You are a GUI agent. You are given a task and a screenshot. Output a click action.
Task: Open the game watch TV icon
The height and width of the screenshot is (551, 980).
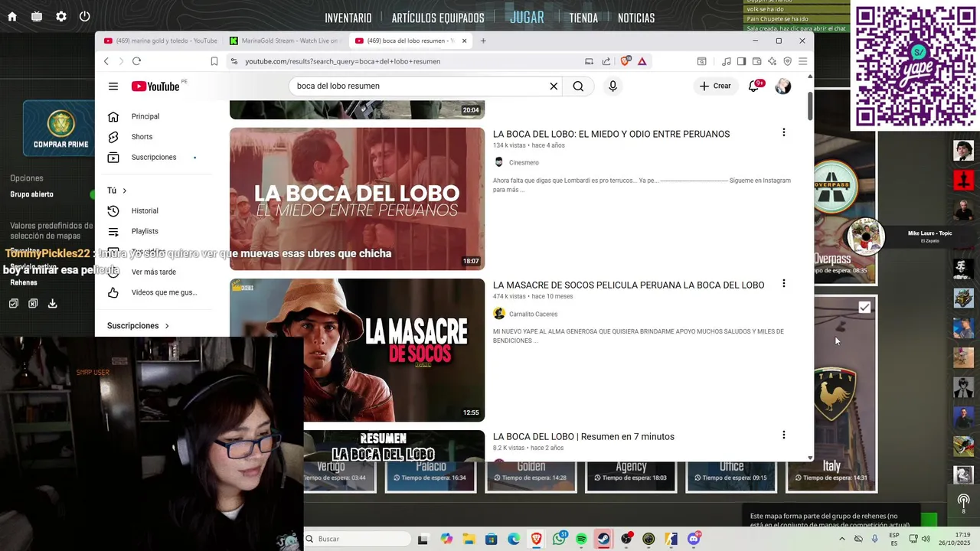coord(37,16)
